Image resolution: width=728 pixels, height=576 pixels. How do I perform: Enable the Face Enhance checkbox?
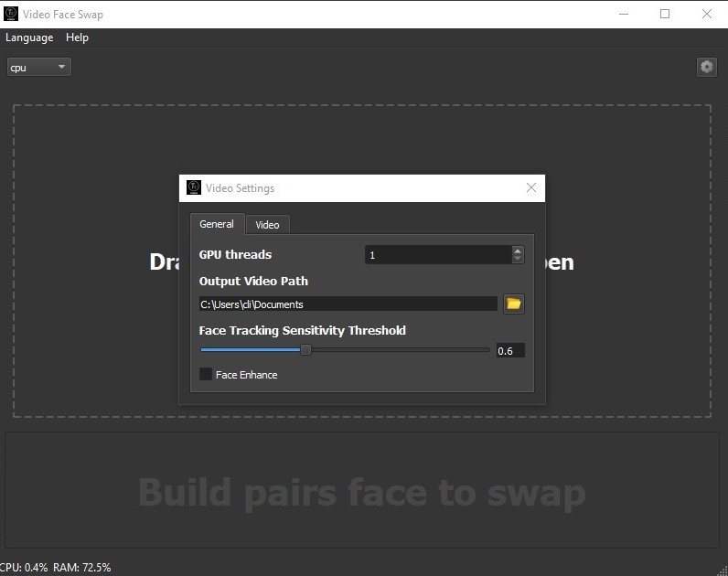coord(206,374)
